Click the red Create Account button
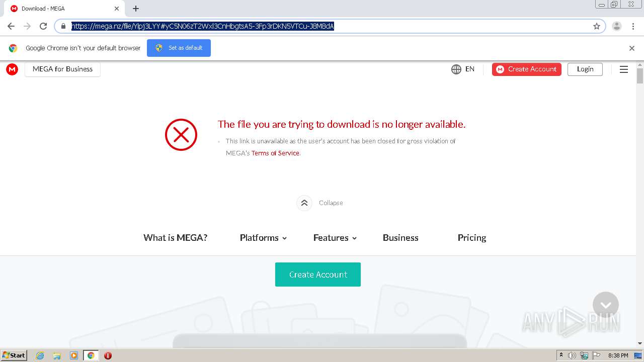Image resolution: width=644 pixels, height=362 pixels. (527, 69)
